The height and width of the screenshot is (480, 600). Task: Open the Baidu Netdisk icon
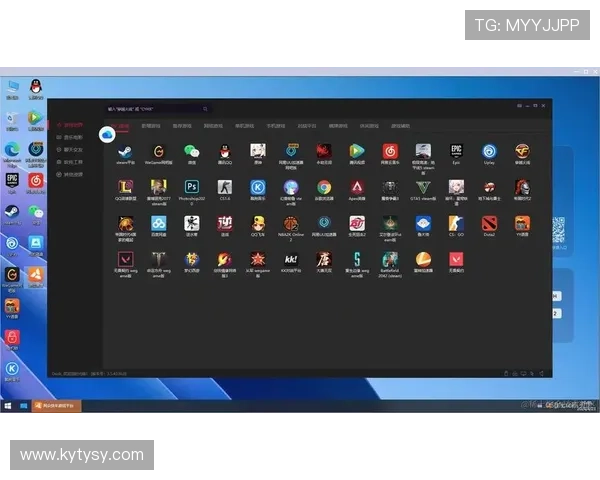pos(158,223)
